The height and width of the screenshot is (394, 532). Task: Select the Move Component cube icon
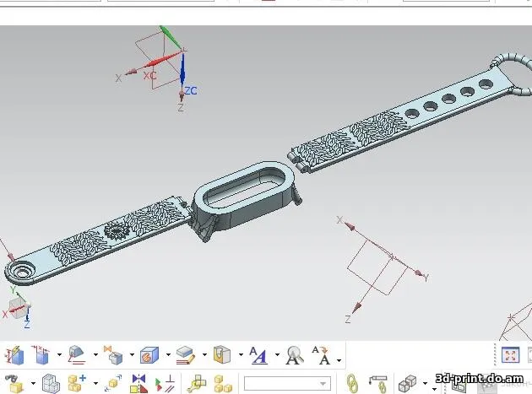[x=113, y=384]
